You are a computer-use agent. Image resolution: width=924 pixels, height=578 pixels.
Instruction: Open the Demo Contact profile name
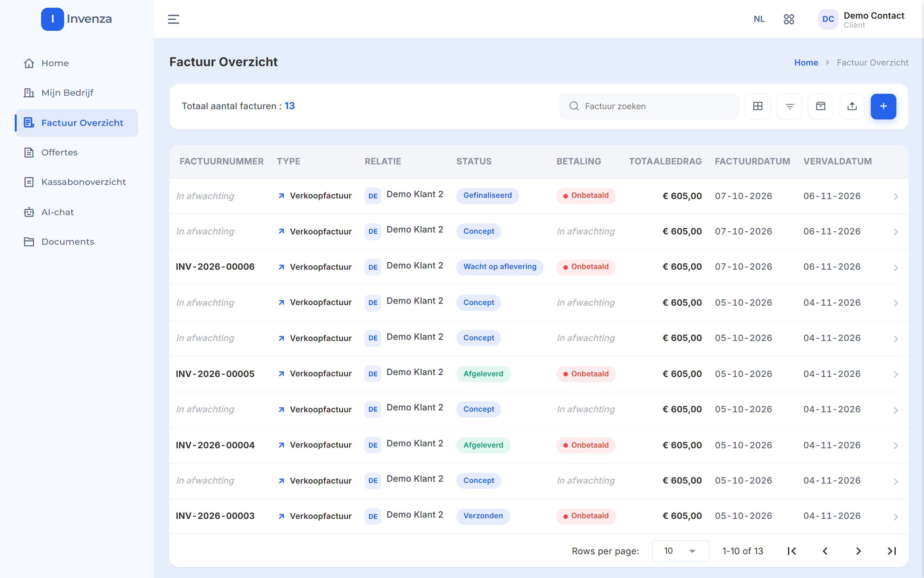pos(874,16)
